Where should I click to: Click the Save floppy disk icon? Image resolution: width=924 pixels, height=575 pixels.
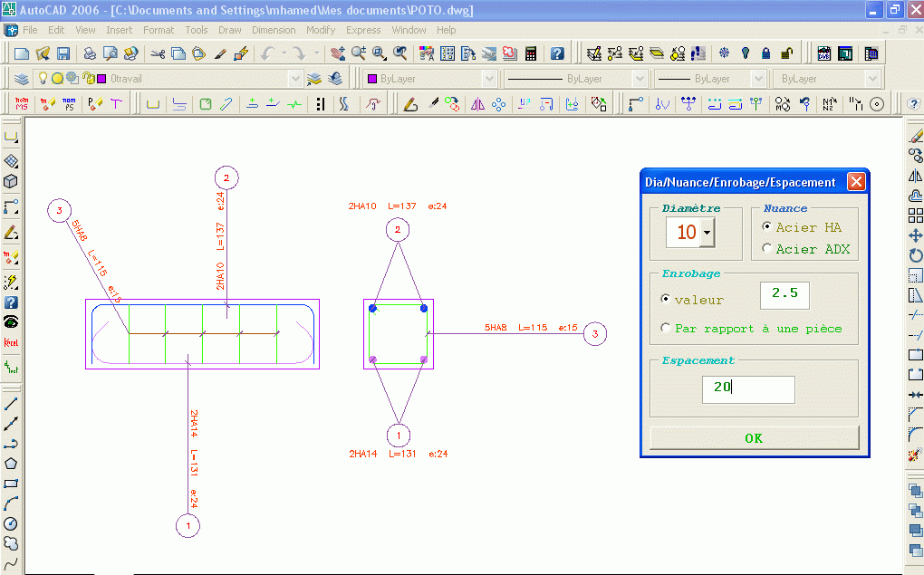pyautogui.click(x=63, y=53)
